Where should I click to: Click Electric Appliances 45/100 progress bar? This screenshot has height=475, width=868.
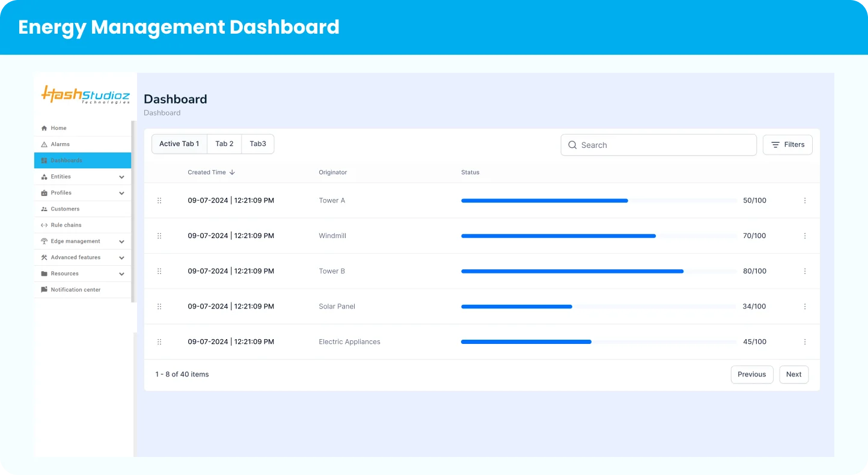coord(599,342)
